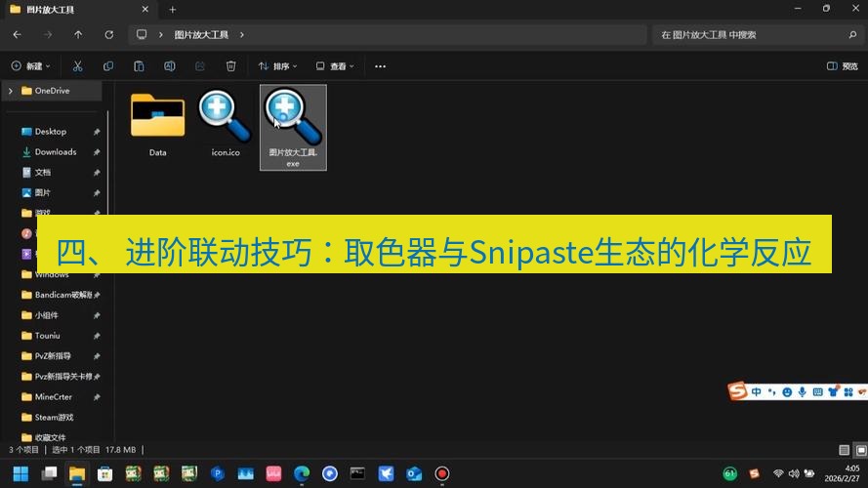The image size is (868, 488).
Task: Unpin Downloads using its pin icon
Action: click(97, 152)
